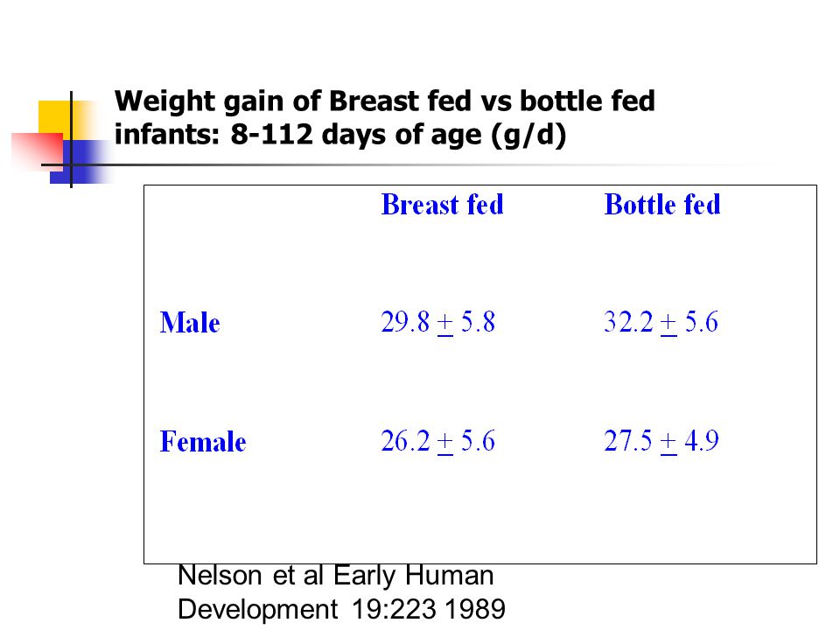Screen dimensions: 840x630
Task: Click the table's top border edge
Action: tap(480, 185)
